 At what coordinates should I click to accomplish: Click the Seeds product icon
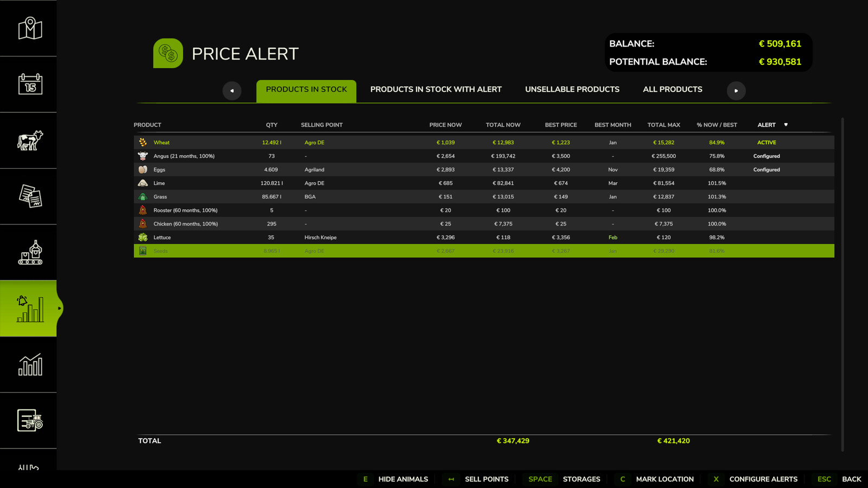pos(143,251)
